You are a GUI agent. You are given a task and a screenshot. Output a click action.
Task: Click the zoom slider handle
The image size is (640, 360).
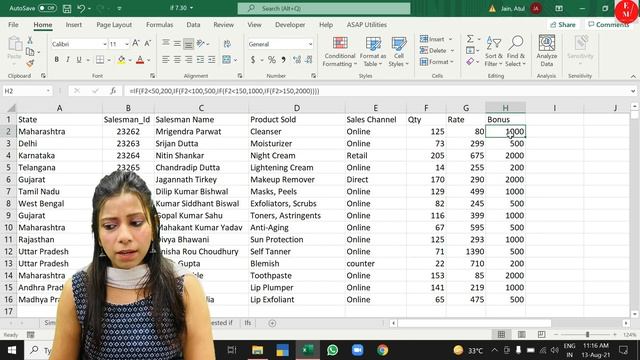(587, 334)
